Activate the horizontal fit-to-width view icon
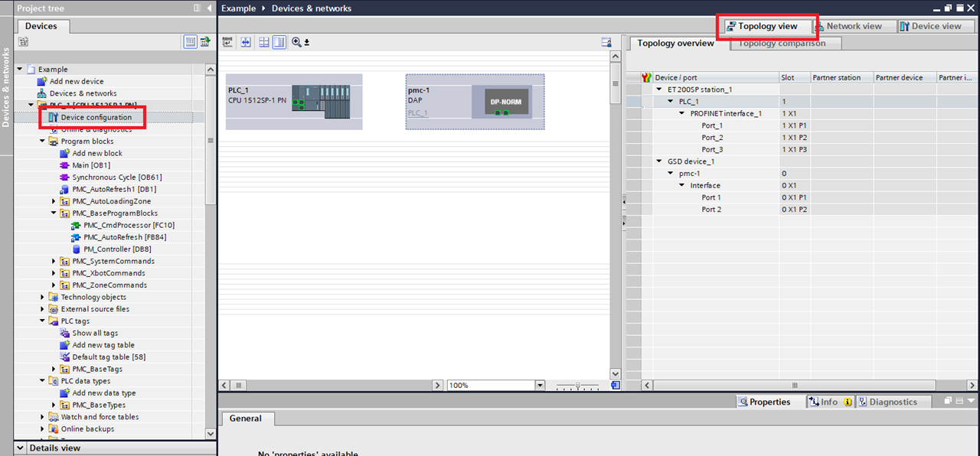This screenshot has width=980, height=456. pos(246,42)
